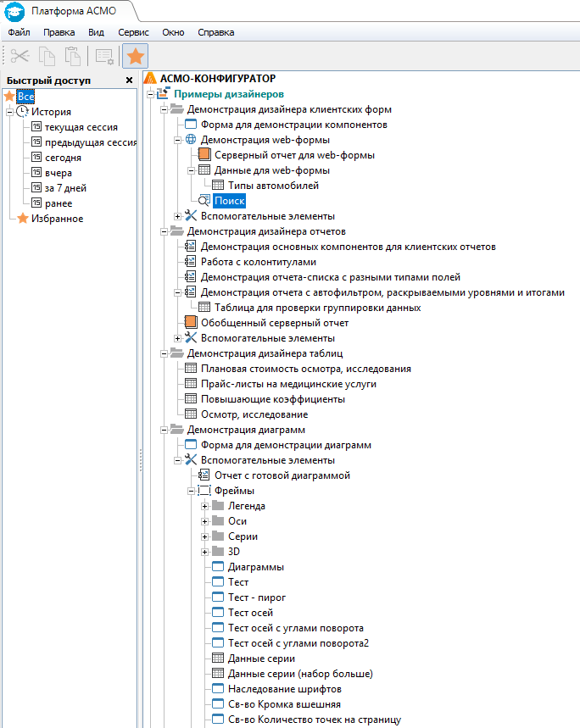Image resolution: width=580 pixels, height=728 pixels.
Task: Expand the Легенда folder
Action: tap(205, 507)
